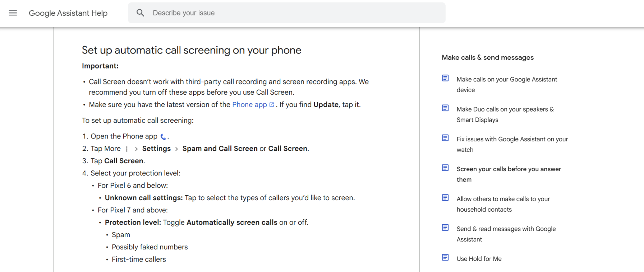The width and height of the screenshot is (644, 272).
Task: Open Use Hold for Me article
Action: [479, 259]
